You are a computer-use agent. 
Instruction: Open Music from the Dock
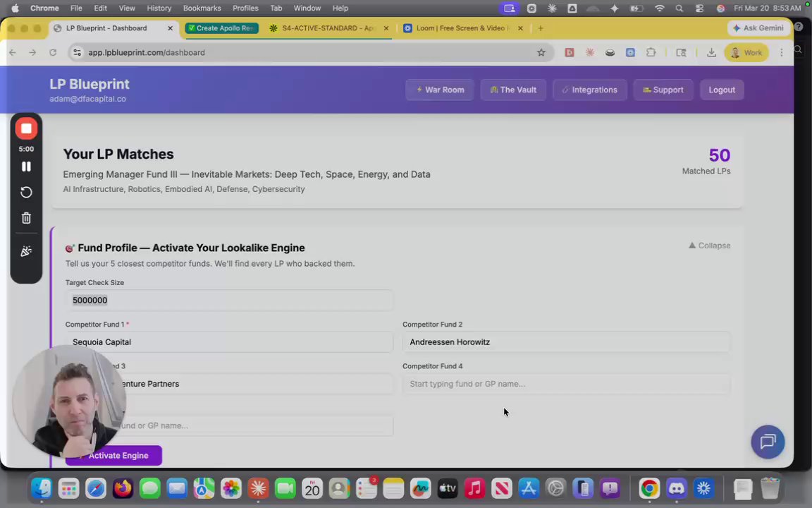click(474, 488)
